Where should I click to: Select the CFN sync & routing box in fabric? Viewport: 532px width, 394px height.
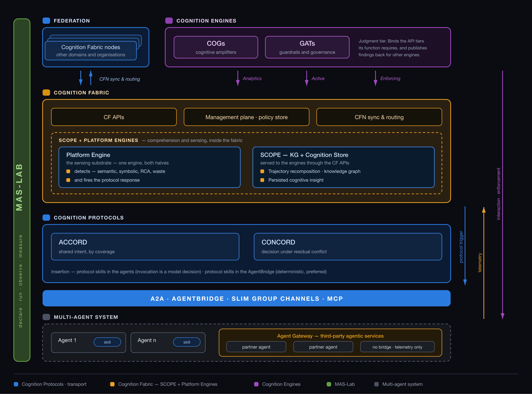point(379,117)
